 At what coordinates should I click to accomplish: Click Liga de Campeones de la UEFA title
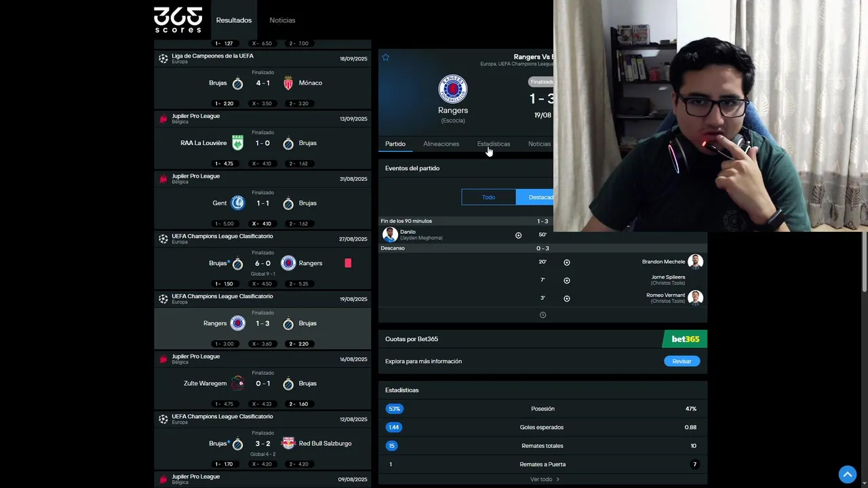[212, 56]
